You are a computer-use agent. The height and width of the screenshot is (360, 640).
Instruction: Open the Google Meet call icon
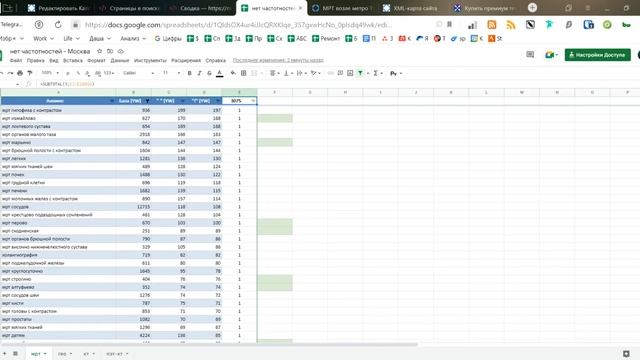tap(551, 55)
